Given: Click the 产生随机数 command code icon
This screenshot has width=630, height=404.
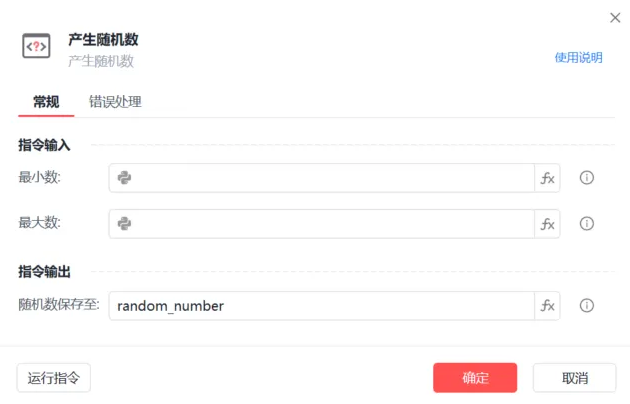Looking at the screenshot, I should coord(36,46).
